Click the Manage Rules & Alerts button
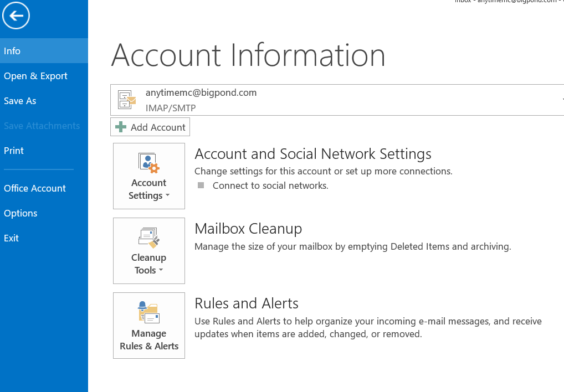The image size is (564, 392). (x=149, y=326)
